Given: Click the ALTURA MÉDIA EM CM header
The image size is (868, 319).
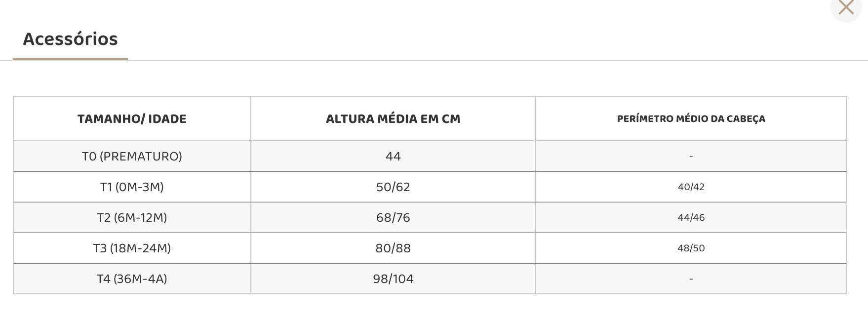Looking at the screenshot, I should tap(393, 119).
